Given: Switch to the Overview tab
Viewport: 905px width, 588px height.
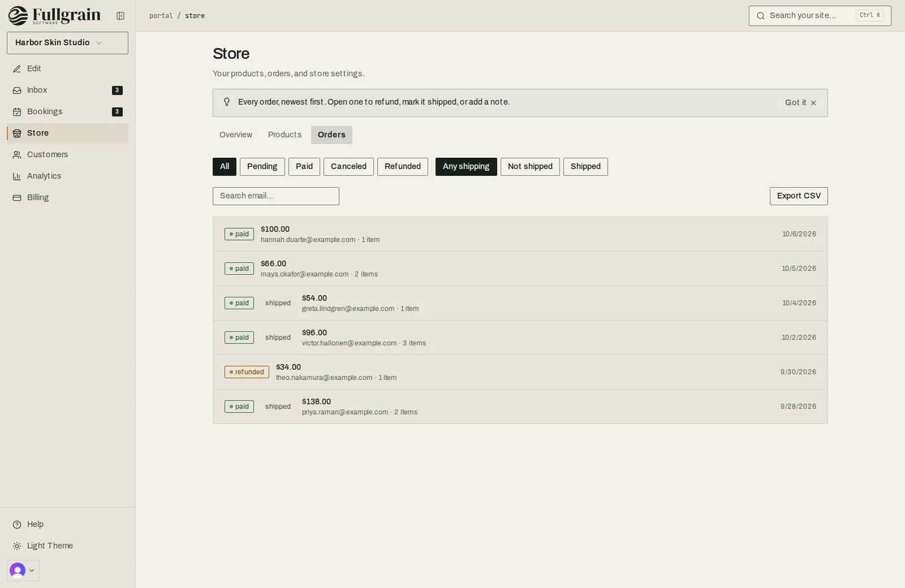Looking at the screenshot, I should pyautogui.click(x=236, y=135).
